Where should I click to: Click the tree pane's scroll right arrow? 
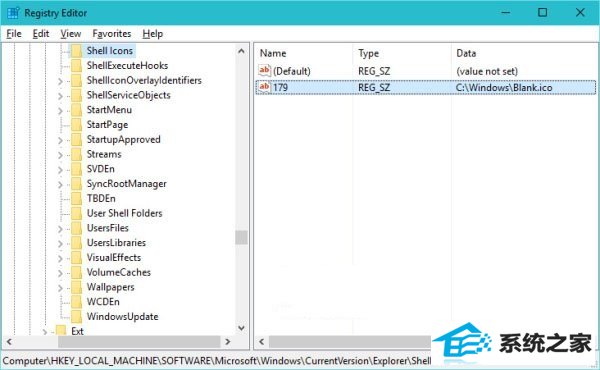(228, 341)
